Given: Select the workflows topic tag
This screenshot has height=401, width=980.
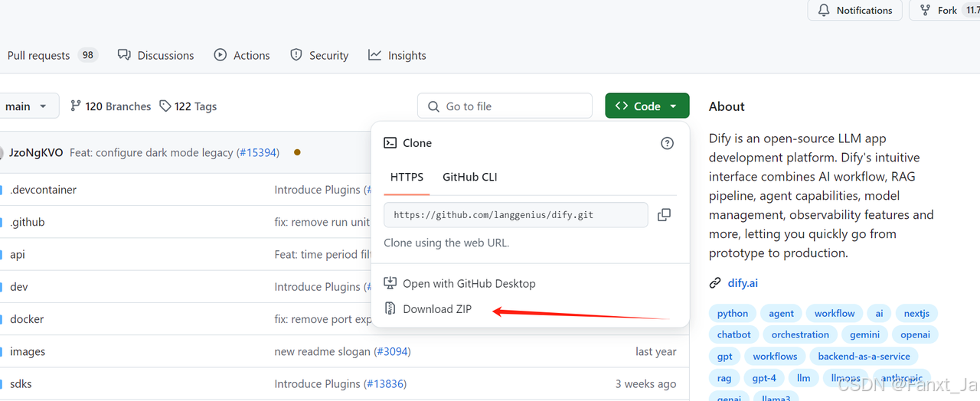Looking at the screenshot, I should pos(775,356).
